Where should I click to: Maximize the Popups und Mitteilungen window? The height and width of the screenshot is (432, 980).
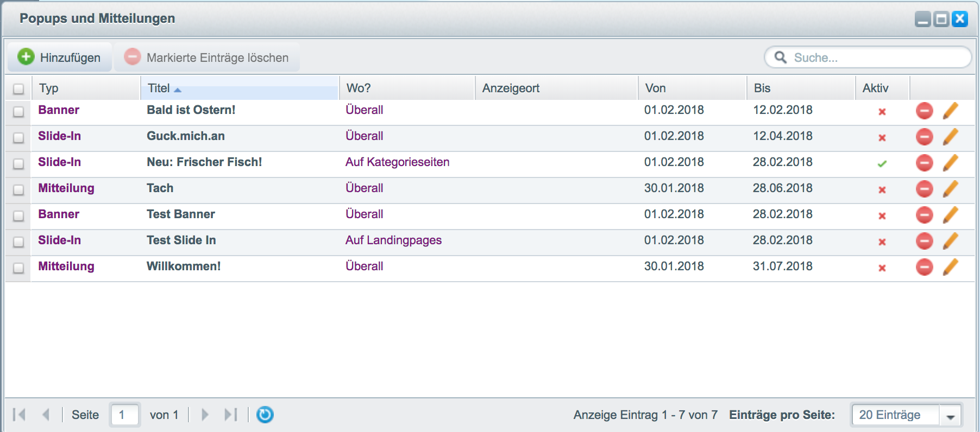(941, 19)
